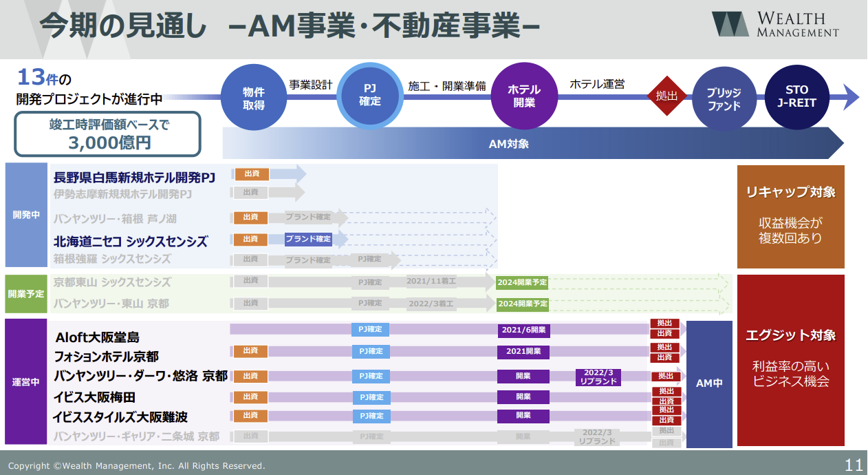This screenshot has width=868, height=475.
Task: Click イビススタイルズ大阪難波 hotel name
Action: [120, 417]
